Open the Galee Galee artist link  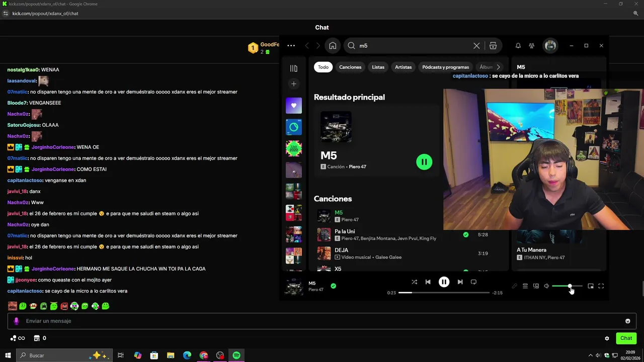[388, 257]
